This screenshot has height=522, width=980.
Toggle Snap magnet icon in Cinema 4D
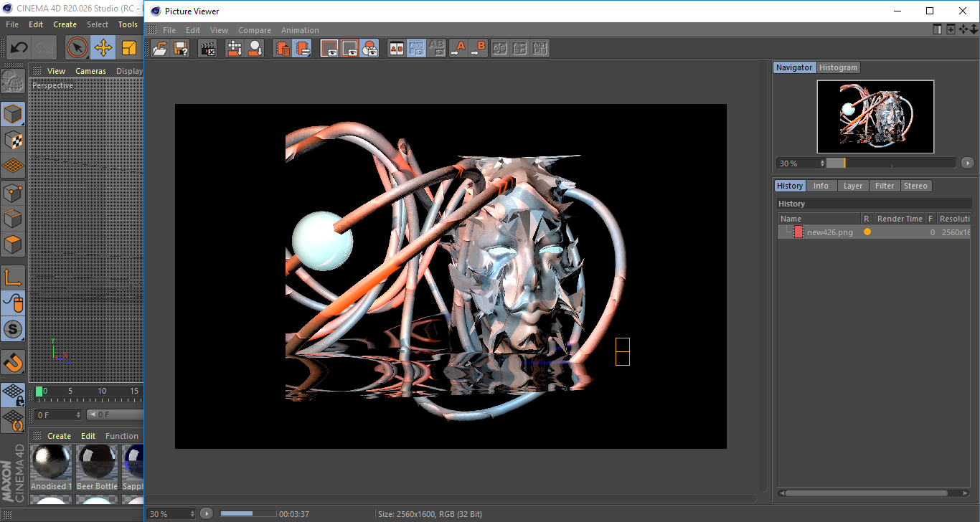13,362
